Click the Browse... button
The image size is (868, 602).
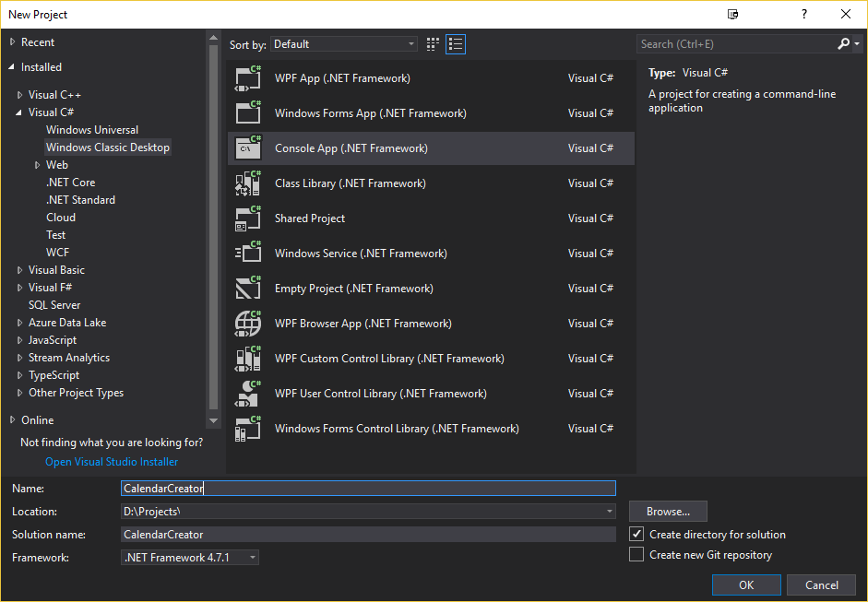click(x=668, y=512)
